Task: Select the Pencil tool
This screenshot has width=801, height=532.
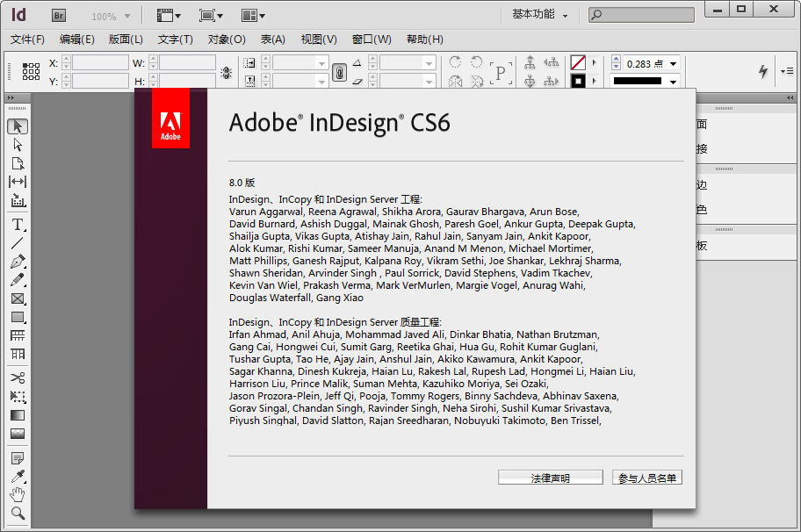Action: [x=18, y=280]
